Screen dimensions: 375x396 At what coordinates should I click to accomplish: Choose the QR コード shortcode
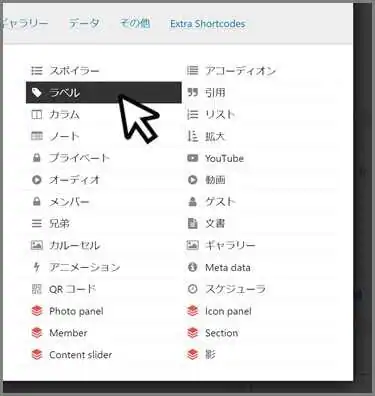click(104, 289)
